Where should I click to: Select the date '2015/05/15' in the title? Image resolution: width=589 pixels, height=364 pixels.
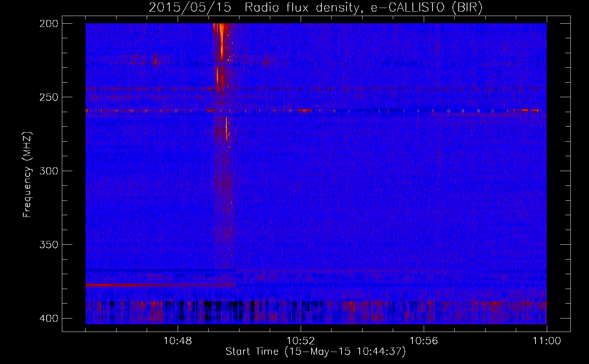(190, 8)
